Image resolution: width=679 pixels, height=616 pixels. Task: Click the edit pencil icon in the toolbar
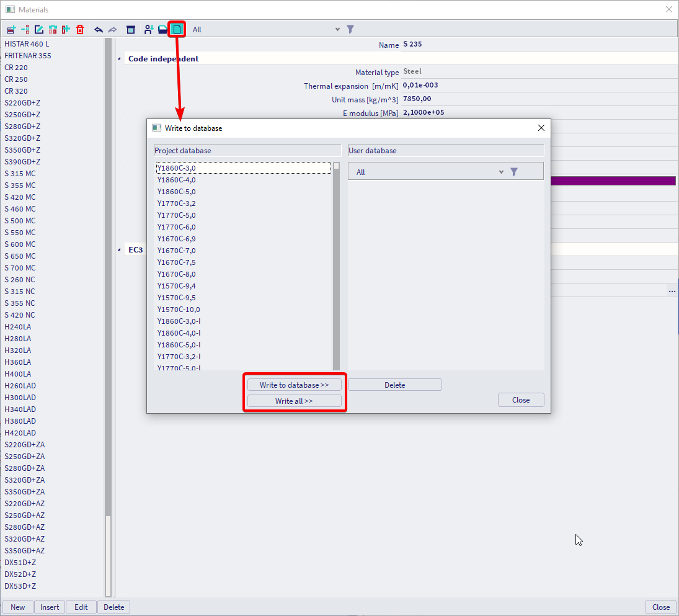[x=39, y=29]
